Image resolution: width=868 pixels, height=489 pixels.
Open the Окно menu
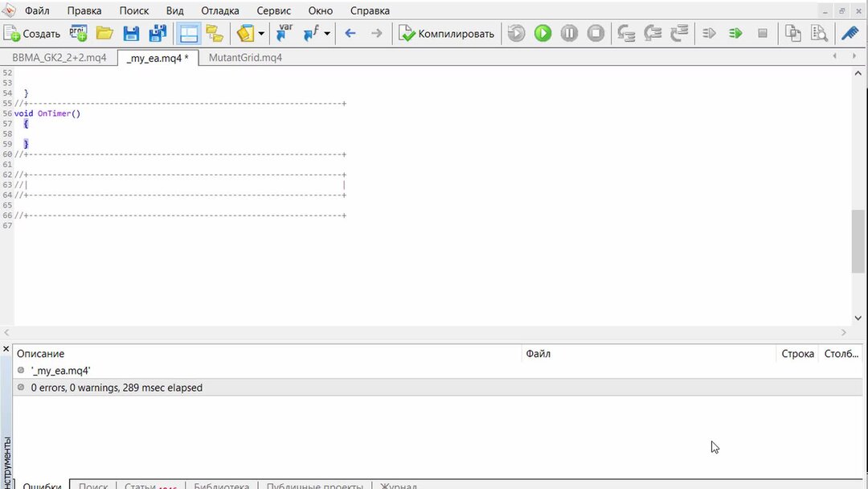coord(321,10)
